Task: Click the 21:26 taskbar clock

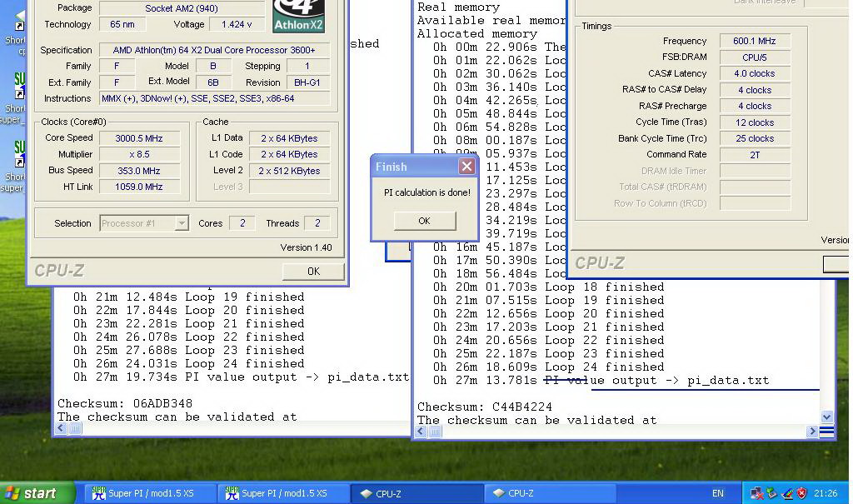Action: click(826, 493)
